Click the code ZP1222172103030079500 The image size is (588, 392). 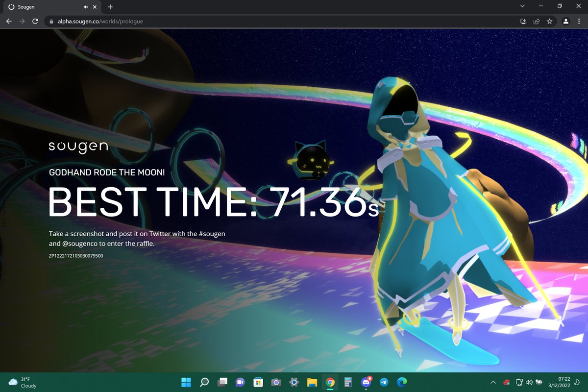pyautogui.click(x=76, y=256)
